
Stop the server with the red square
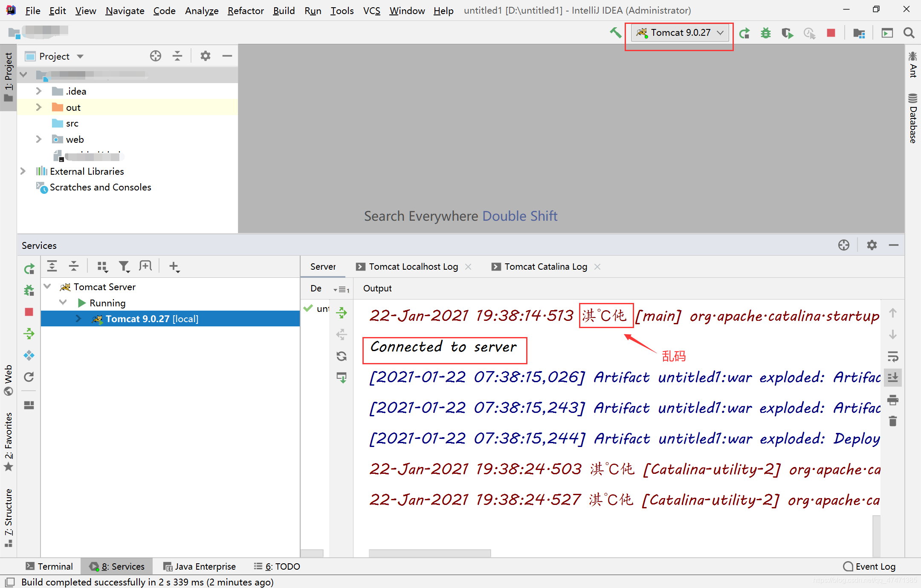pos(831,33)
